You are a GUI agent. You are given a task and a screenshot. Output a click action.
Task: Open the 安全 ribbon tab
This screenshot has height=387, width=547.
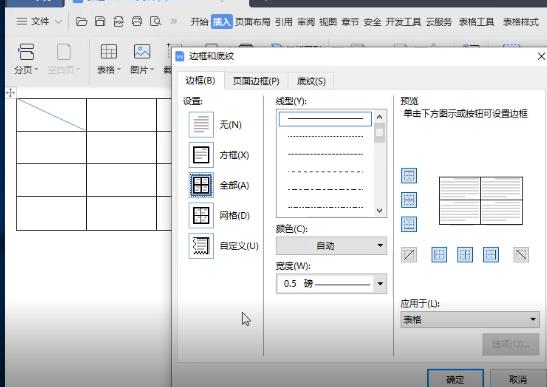[372, 22]
